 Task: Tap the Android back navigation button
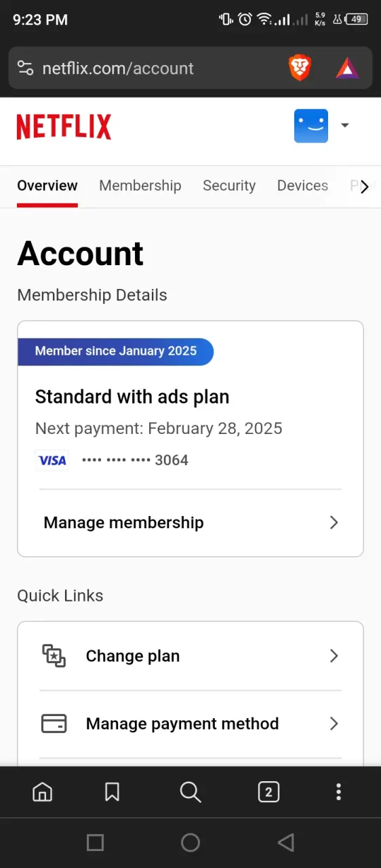[286, 842]
